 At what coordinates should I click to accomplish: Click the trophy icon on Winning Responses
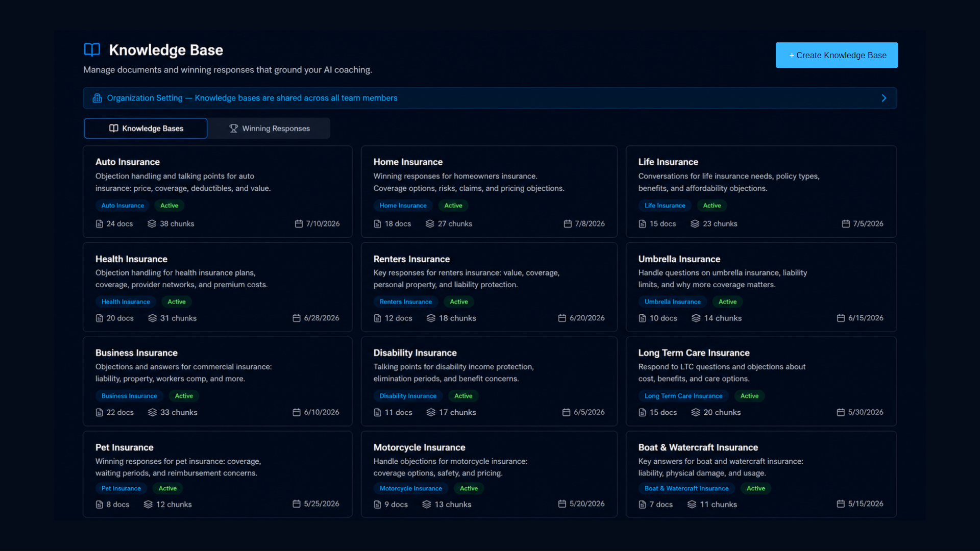point(233,129)
